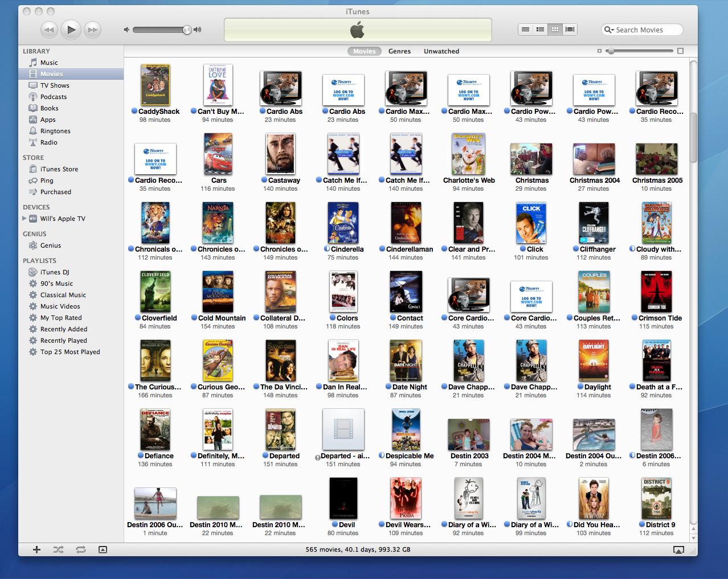Image resolution: width=728 pixels, height=579 pixels.
Task: Switch to album list view icon
Action: (x=540, y=30)
